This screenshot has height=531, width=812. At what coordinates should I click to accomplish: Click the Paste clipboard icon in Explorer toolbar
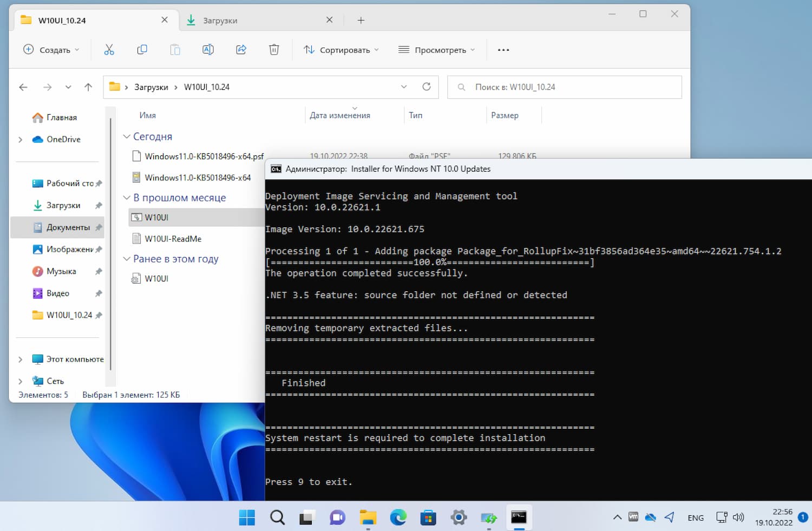[x=175, y=50]
